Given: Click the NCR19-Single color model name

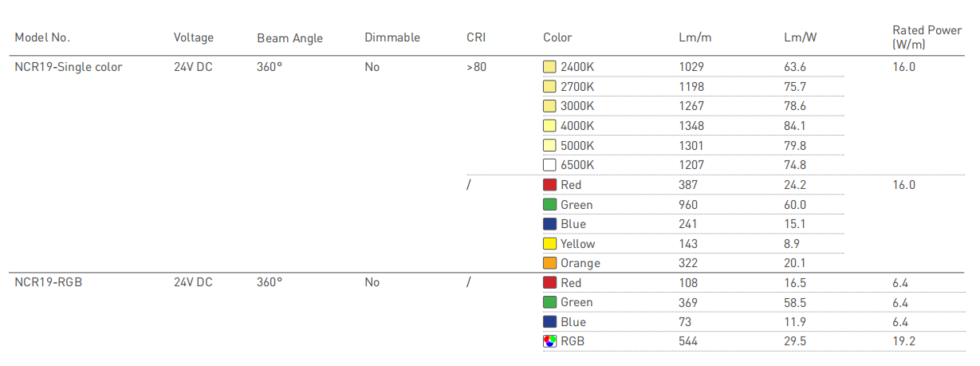Looking at the screenshot, I should 69,67.
